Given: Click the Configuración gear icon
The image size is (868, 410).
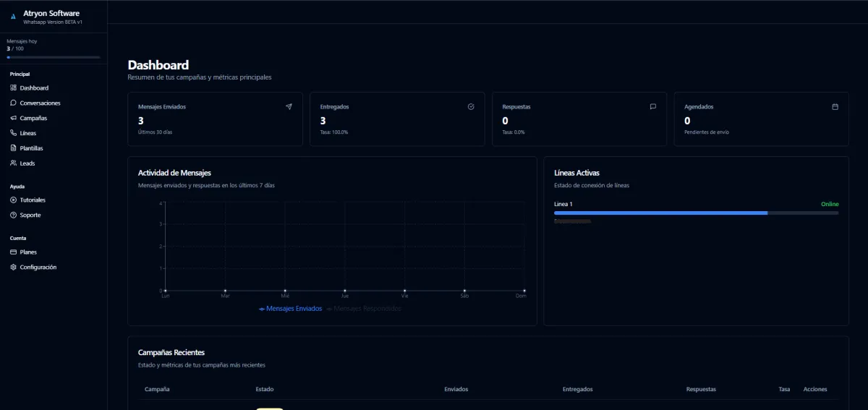Looking at the screenshot, I should 13,268.
